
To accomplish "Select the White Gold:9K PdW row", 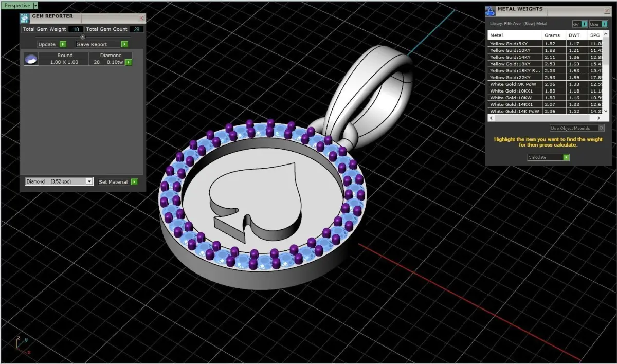I will [x=545, y=84].
